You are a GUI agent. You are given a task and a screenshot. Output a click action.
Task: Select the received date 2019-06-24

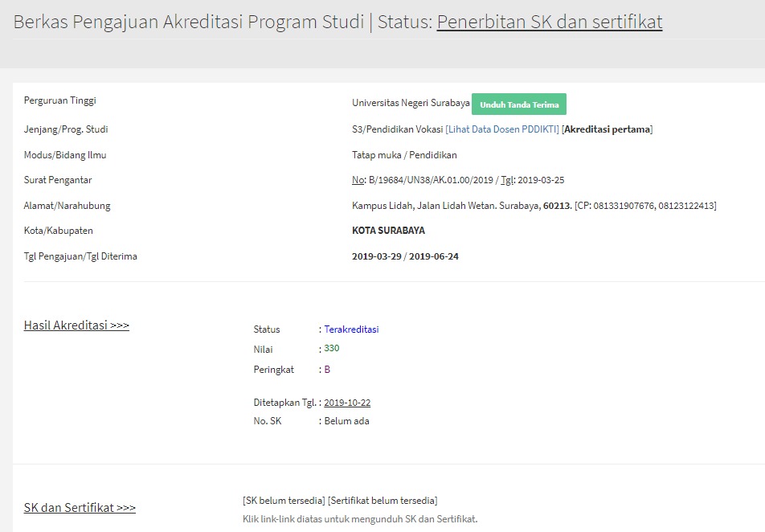(434, 256)
